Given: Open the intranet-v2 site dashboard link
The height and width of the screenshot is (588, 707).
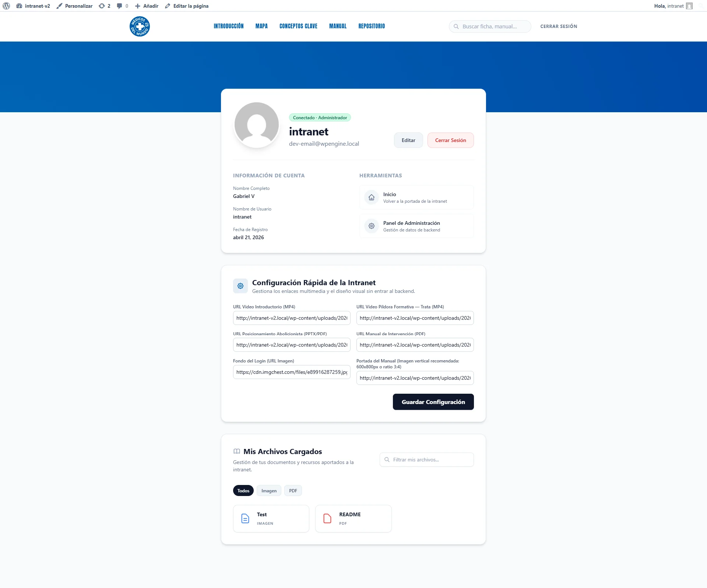Looking at the screenshot, I should coord(33,6).
